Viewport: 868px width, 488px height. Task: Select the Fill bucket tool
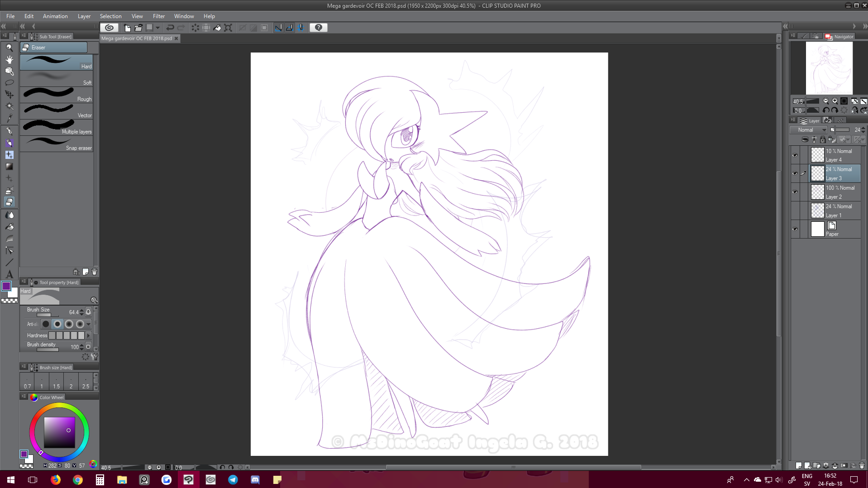9,227
